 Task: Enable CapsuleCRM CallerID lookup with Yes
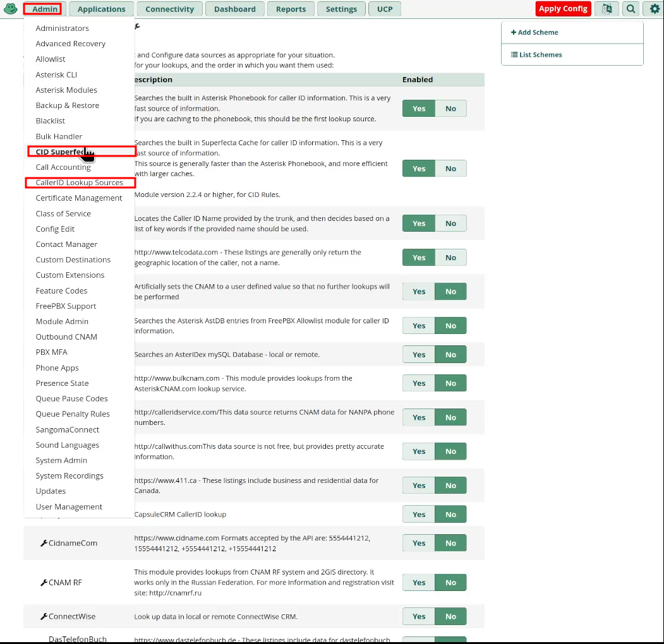pos(418,515)
